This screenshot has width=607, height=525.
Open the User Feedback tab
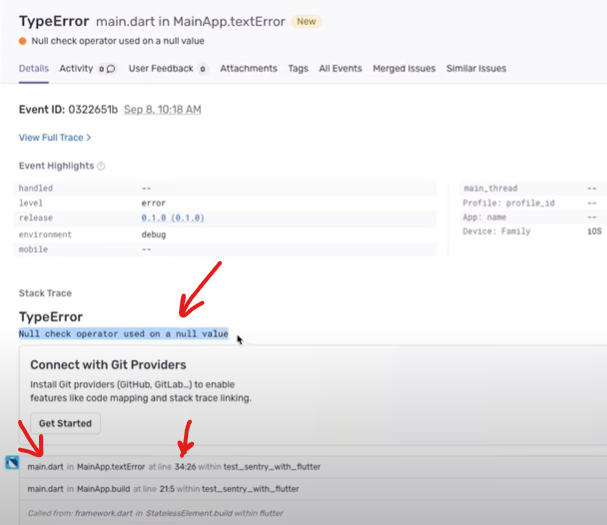161,69
